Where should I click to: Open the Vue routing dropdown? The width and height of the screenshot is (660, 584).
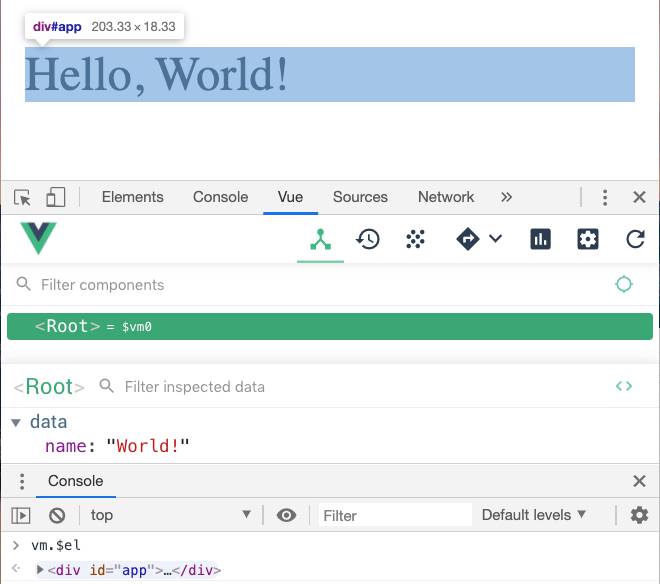tap(479, 240)
